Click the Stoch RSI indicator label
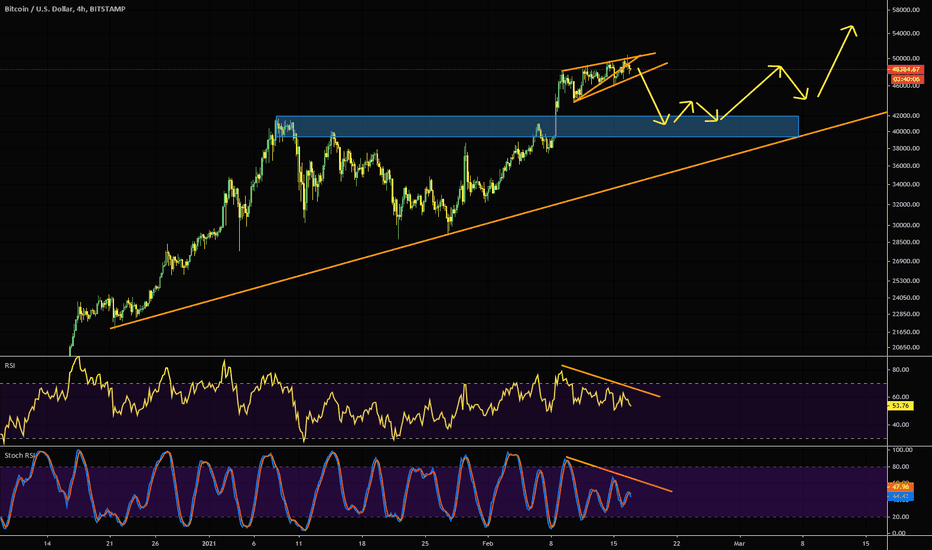 pyautogui.click(x=20, y=455)
